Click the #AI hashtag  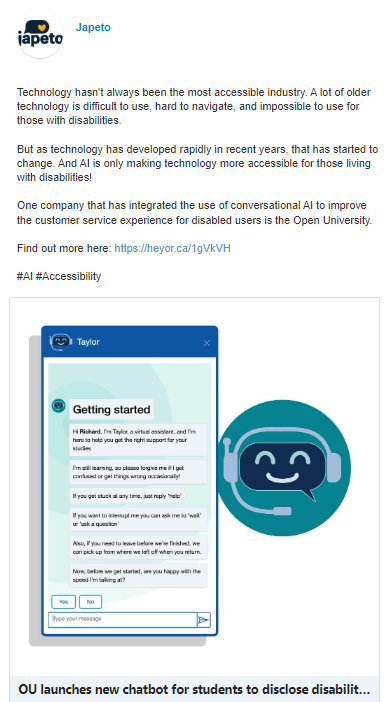coord(25,276)
